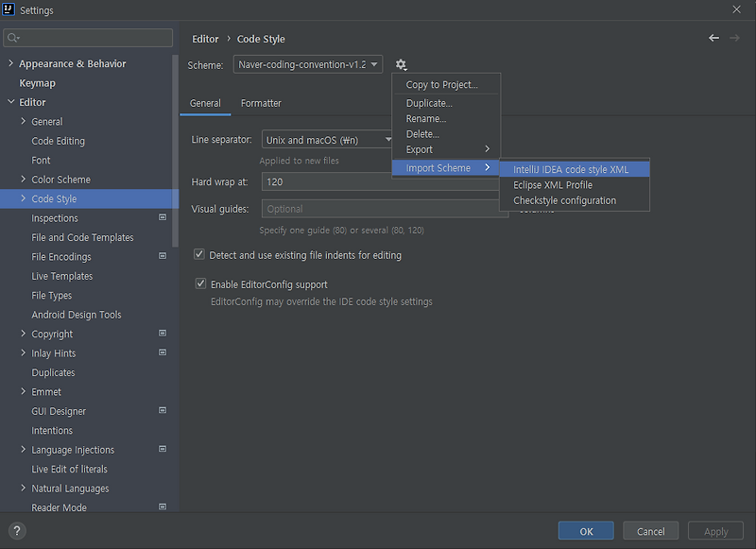This screenshot has width=756, height=549.
Task: Click the IDE-level icon beside Inspections
Action: (163, 217)
